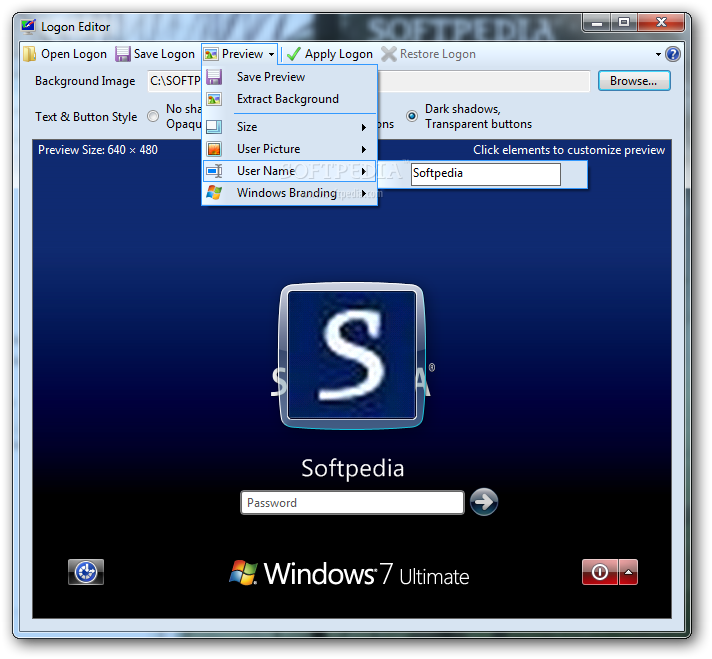Image resolution: width=712 pixels, height=659 pixels.
Task: Click the User Name text-field icon
Action: [214, 171]
